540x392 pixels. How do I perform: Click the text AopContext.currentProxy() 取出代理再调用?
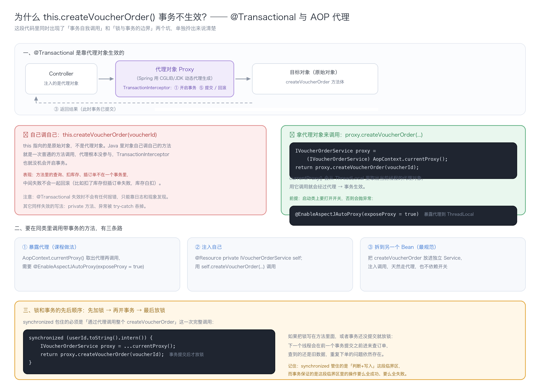pos(71,258)
